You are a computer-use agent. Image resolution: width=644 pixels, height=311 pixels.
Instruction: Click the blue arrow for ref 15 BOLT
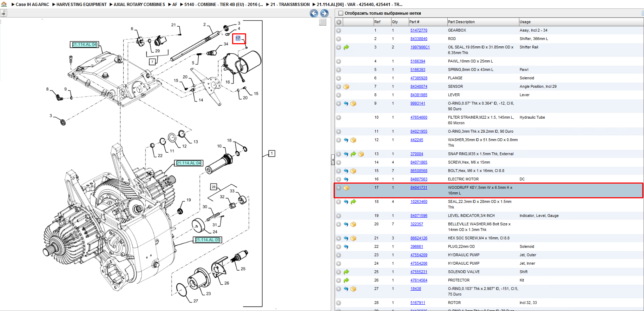346,171
